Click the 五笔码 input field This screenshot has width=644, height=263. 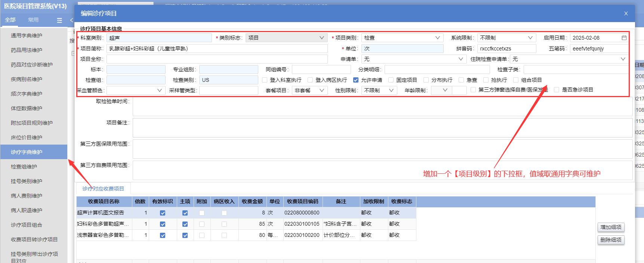pos(599,49)
